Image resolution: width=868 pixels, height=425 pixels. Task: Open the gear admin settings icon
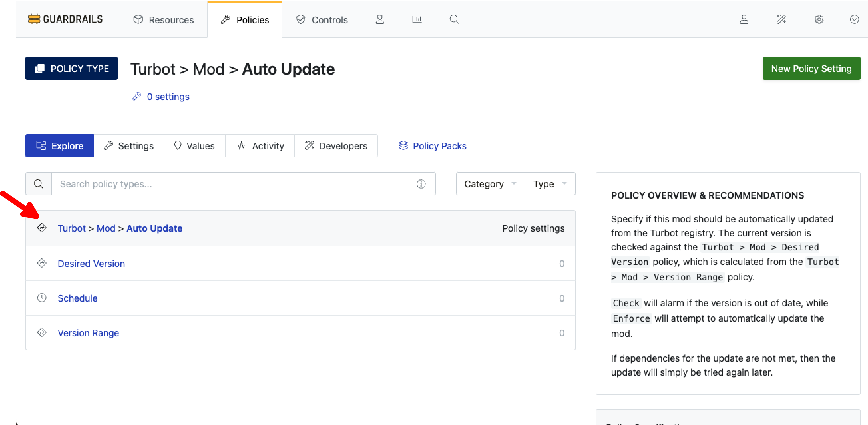click(819, 19)
